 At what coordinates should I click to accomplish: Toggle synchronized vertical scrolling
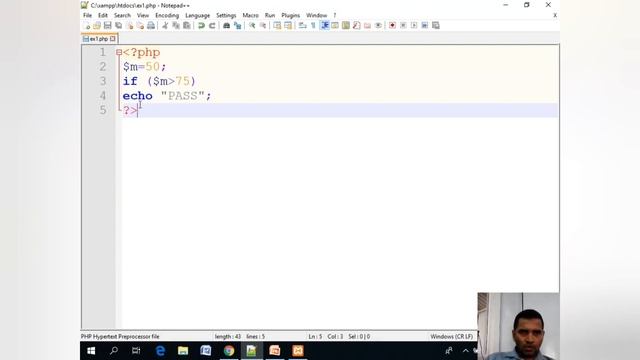277,26
